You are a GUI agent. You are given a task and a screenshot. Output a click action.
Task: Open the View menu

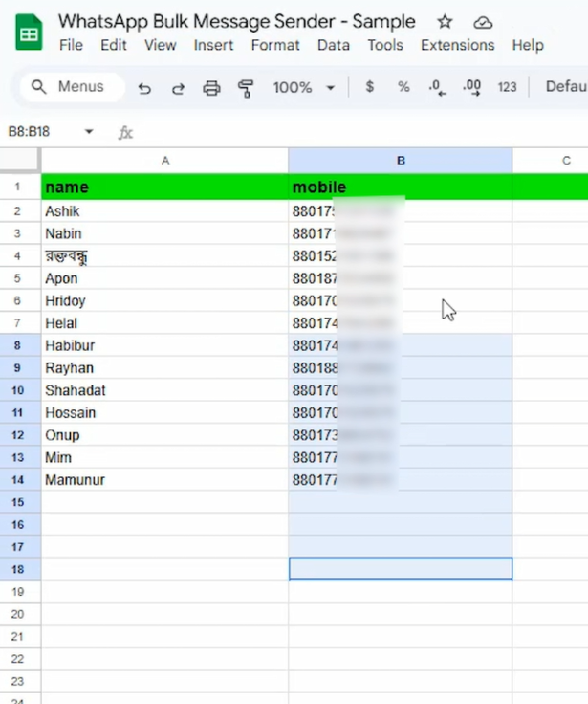[x=161, y=45]
